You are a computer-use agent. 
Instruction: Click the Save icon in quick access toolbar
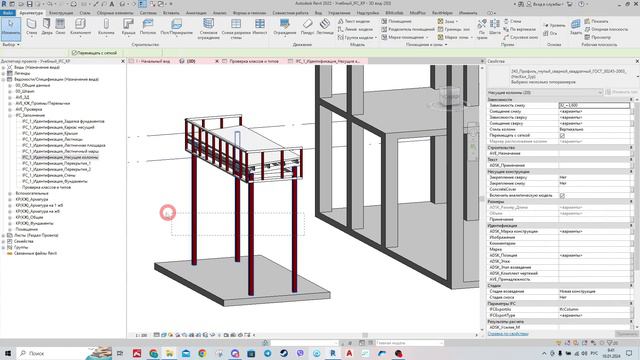click(29, 4)
